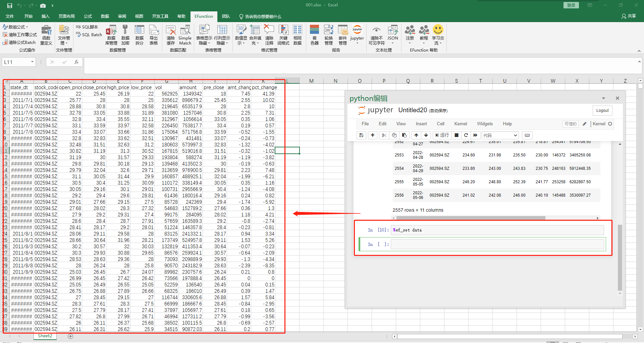The image size is (644, 343).
Task: Click the 清除注释 comment icon
Action: click(x=269, y=35)
